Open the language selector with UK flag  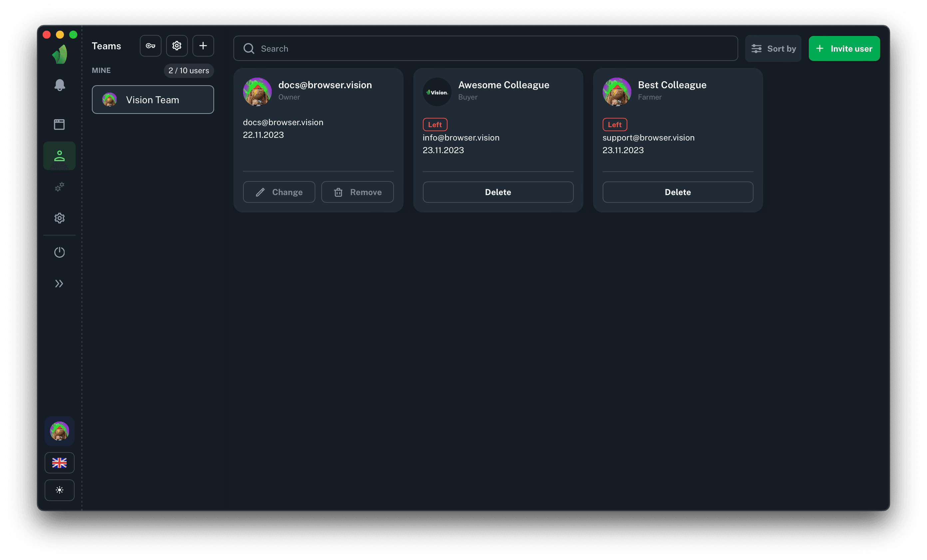[60, 462]
